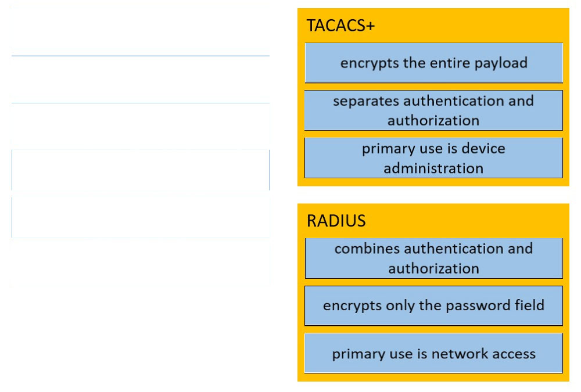Pick the "separates authentication and authorization" box
This screenshot has width=581, height=392.
tap(433, 110)
